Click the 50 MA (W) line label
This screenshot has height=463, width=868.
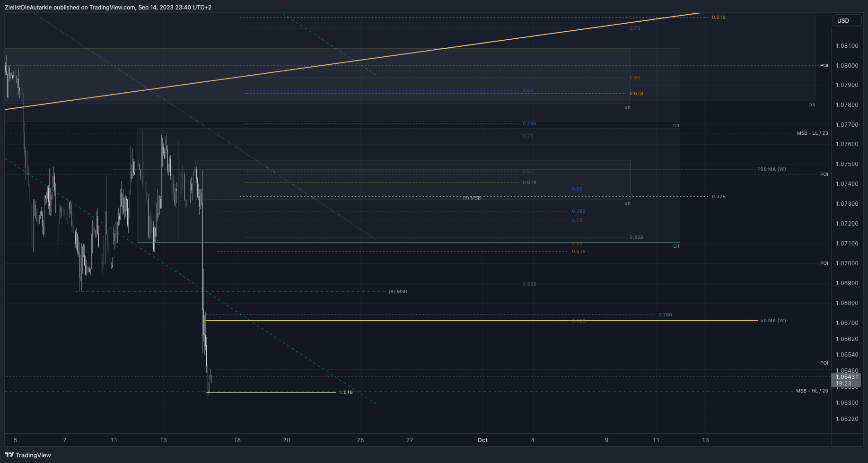click(x=773, y=321)
